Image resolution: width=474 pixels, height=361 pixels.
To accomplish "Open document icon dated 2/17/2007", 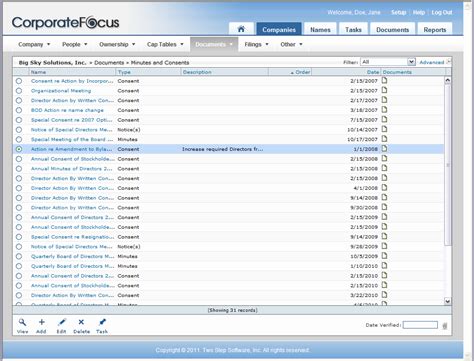I will [384, 100].
